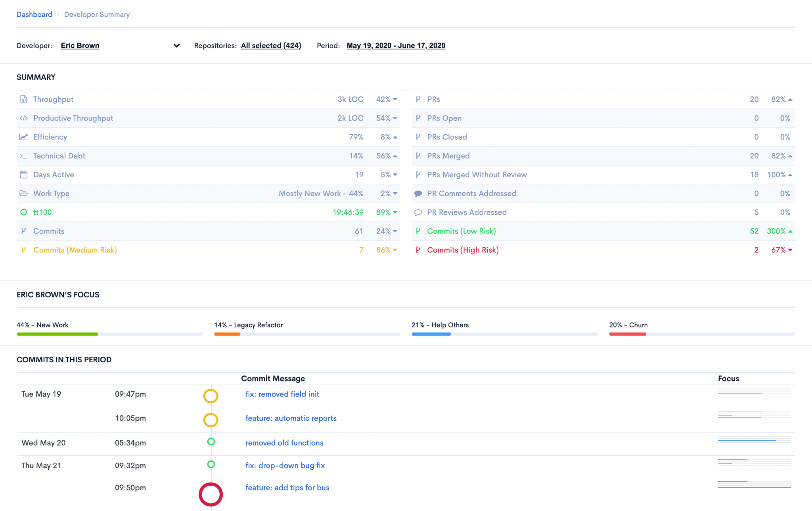This screenshot has height=511, width=812.
Task: Expand the Commits (High Risk) trend chevron
Action: pyautogui.click(x=791, y=250)
